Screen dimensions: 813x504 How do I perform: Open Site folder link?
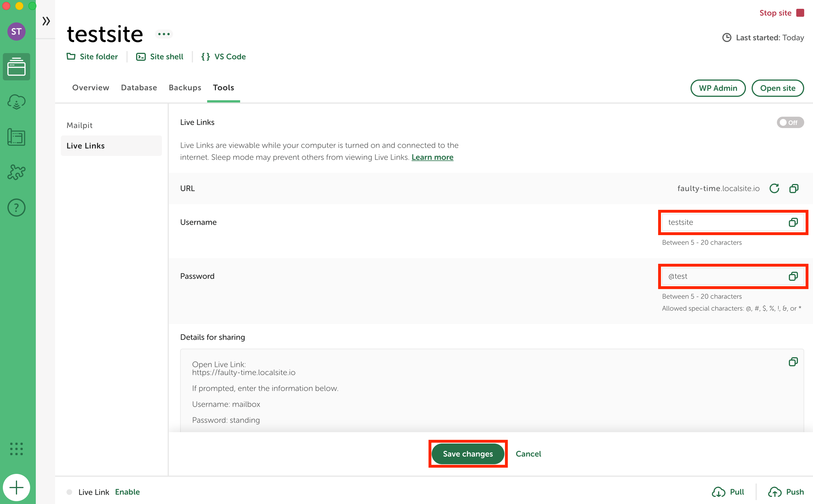click(92, 57)
